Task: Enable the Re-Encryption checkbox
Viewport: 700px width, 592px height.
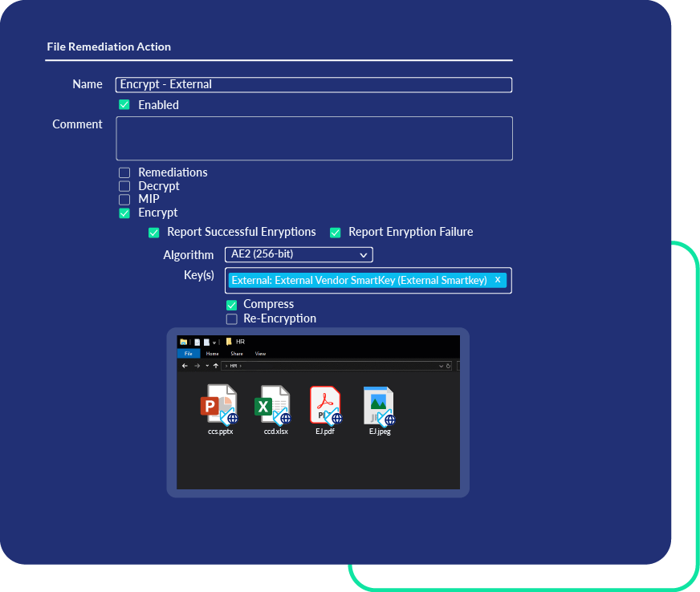Action: click(x=231, y=318)
